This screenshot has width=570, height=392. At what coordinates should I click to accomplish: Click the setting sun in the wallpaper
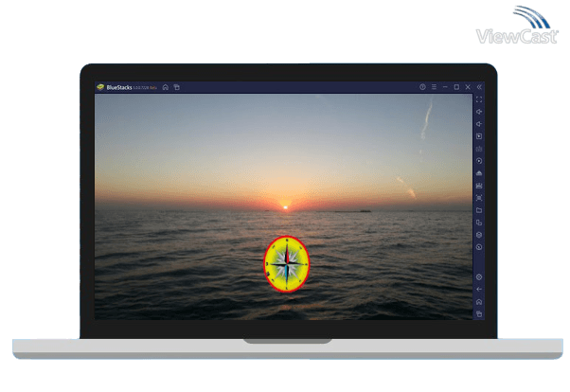click(x=285, y=205)
